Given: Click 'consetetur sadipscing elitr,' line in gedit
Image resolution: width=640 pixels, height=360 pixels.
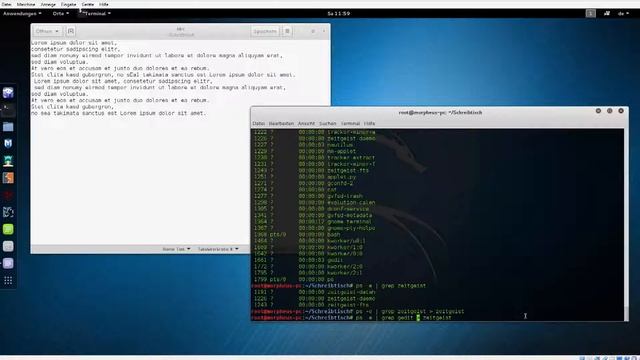Looking at the screenshot, I should (x=76, y=49).
